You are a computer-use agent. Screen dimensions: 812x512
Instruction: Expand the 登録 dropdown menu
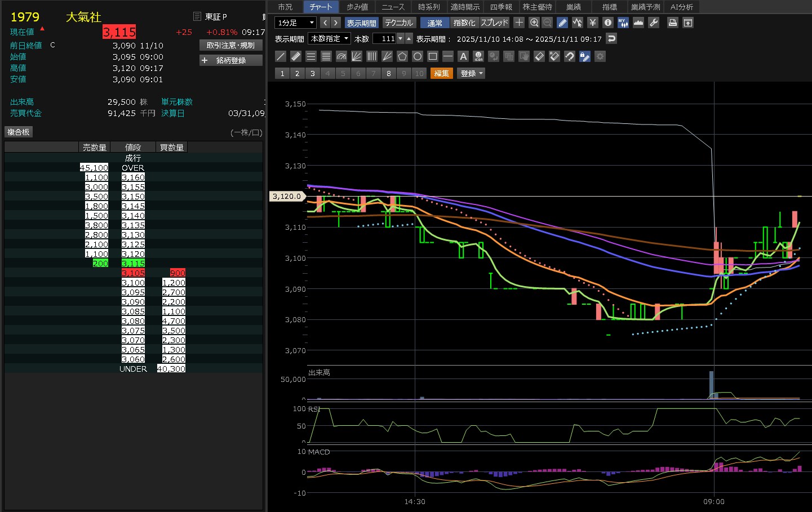[471, 73]
